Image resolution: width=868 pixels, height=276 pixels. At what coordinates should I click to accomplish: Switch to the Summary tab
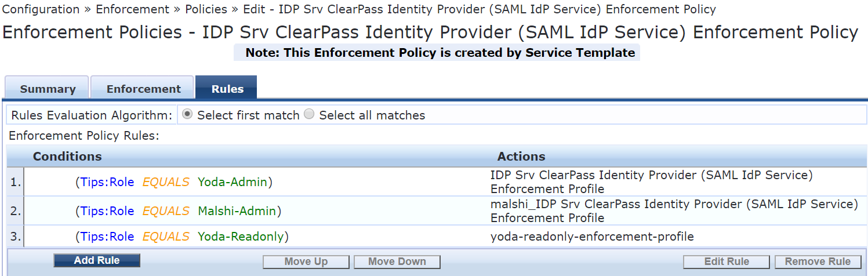tap(47, 88)
